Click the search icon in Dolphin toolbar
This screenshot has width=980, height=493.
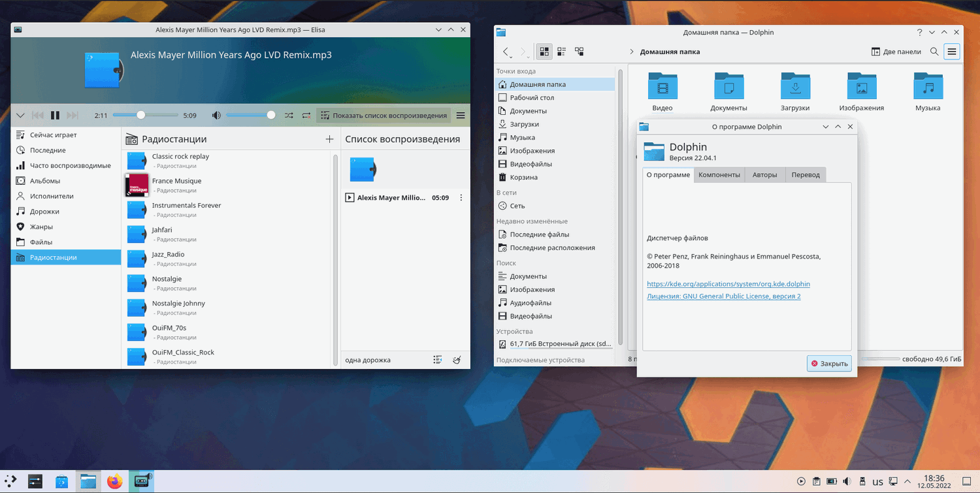pyautogui.click(x=934, y=52)
